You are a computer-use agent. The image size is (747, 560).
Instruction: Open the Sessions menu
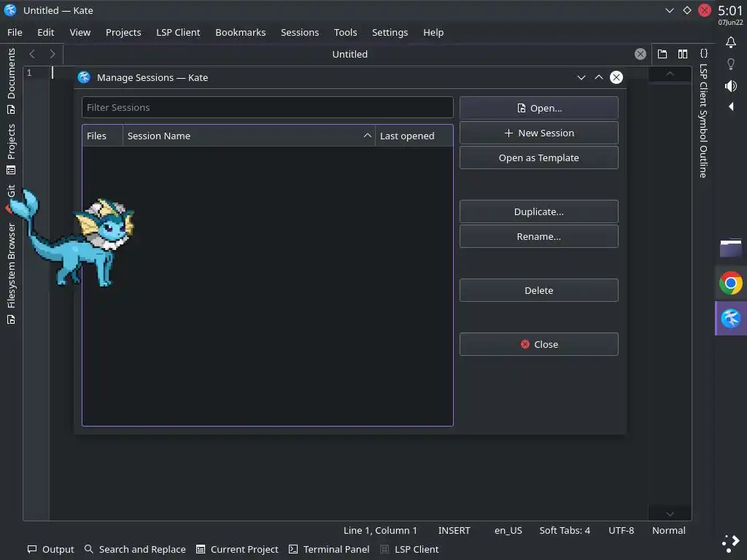pyautogui.click(x=300, y=32)
